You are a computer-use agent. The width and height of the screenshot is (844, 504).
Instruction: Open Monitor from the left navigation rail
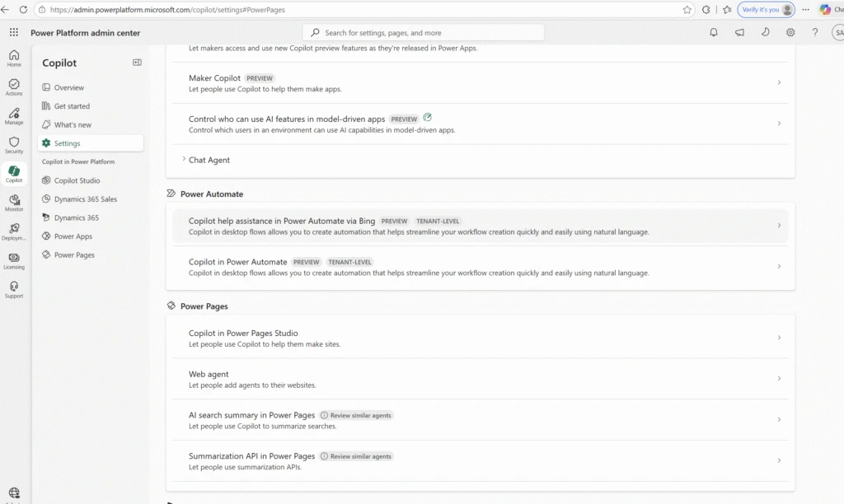pyautogui.click(x=14, y=201)
